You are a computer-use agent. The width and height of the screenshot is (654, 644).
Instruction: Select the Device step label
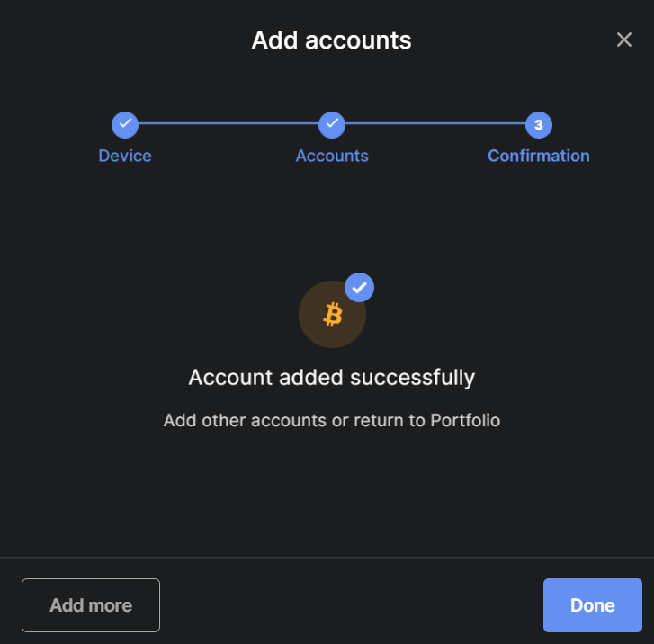tap(125, 156)
